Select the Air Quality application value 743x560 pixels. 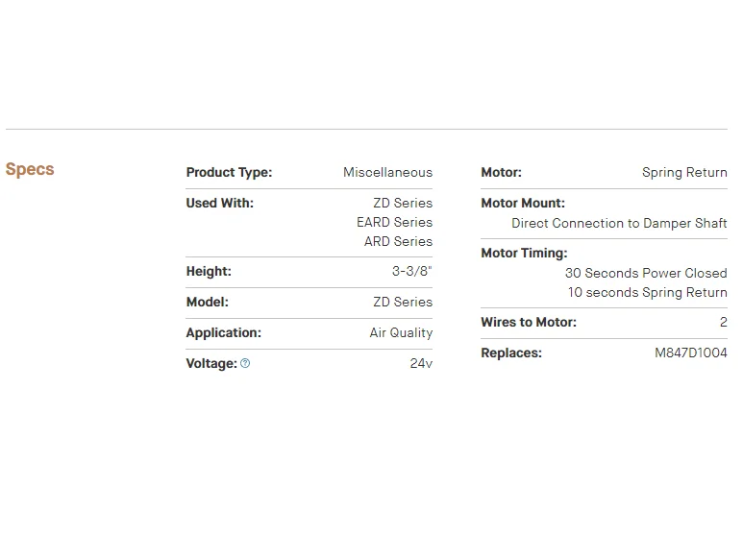[401, 333]
